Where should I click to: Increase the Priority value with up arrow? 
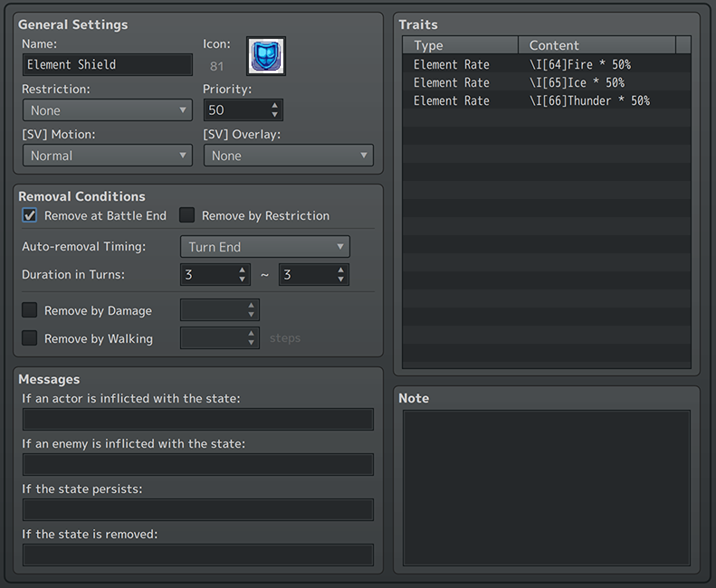point(275,105)
